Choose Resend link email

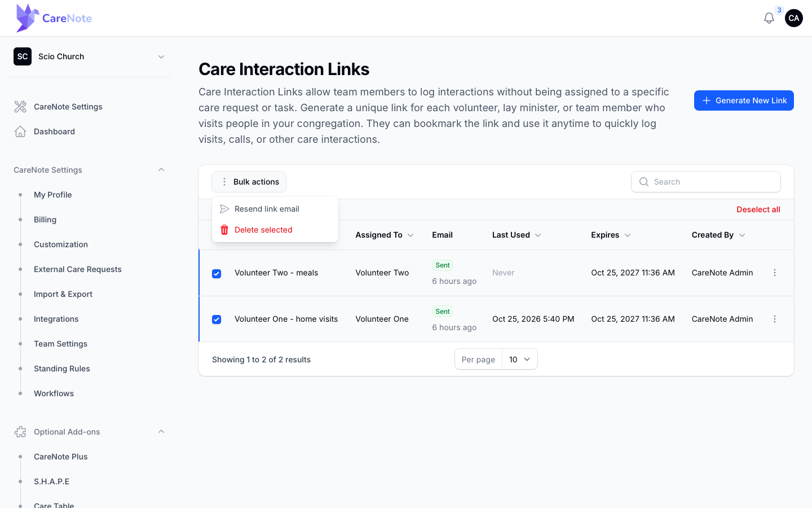tap(275, 209)
